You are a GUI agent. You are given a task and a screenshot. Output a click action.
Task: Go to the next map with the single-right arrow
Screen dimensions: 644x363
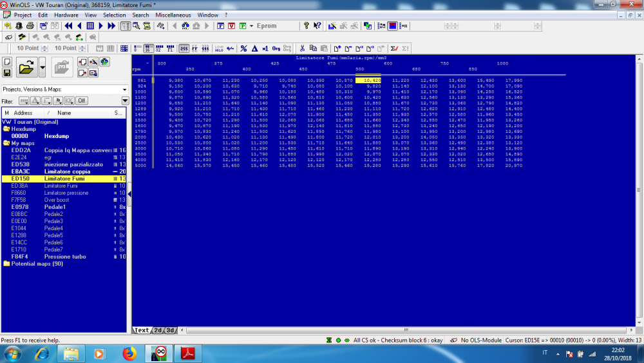100,26
